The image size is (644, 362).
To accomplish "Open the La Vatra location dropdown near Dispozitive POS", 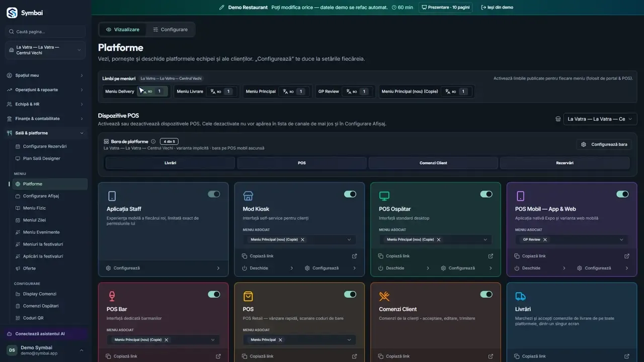I will (600, 119).
